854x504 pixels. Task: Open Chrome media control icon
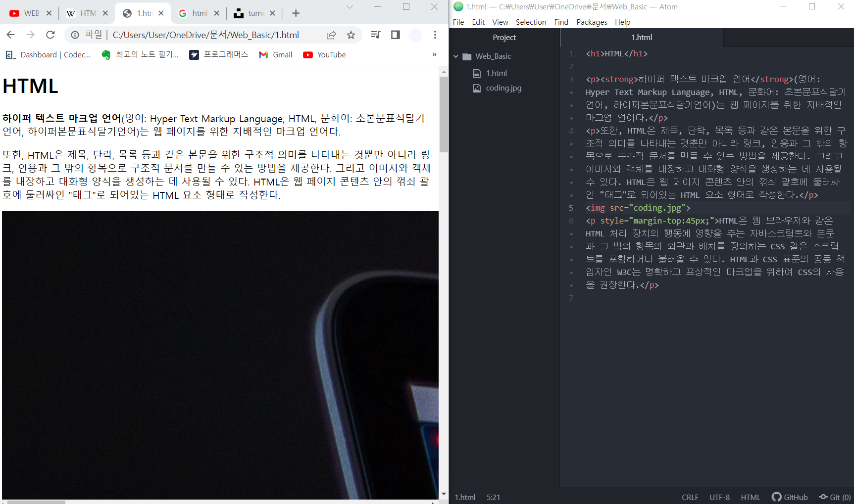tap(376, 35)
